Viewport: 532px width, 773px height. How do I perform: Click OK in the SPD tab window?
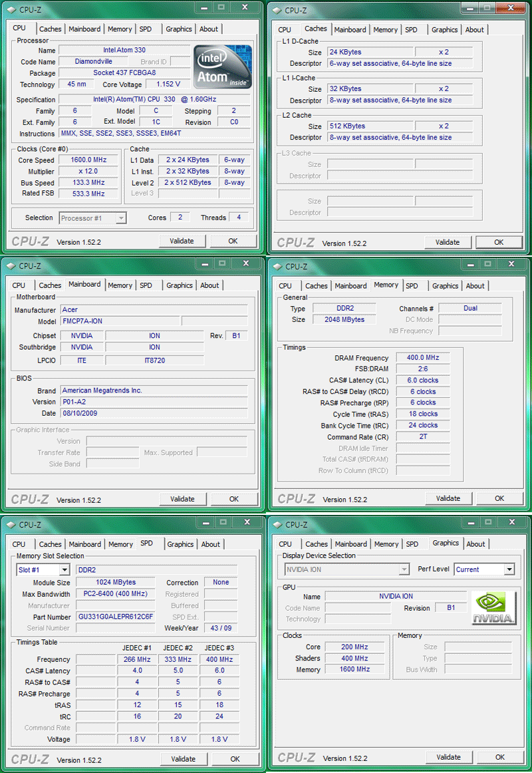point(235,759)
